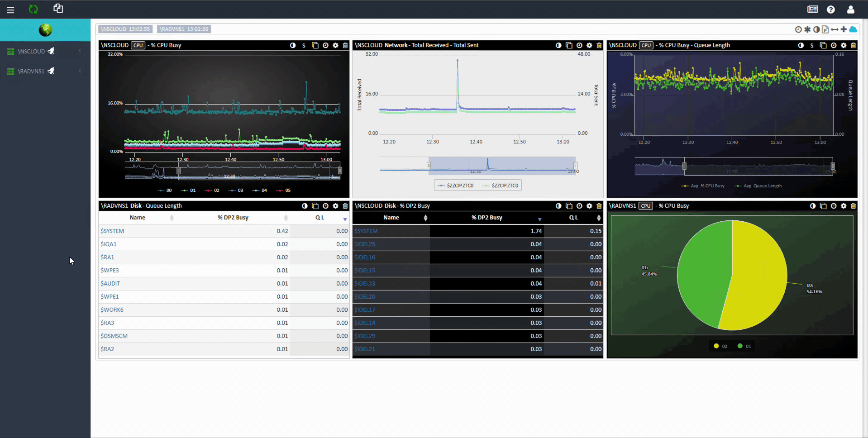Viewport: 868px width, 438px height.
Task: Toggle contrast theme on NSCLOUD CPU Busy widget
Action: 293,45
